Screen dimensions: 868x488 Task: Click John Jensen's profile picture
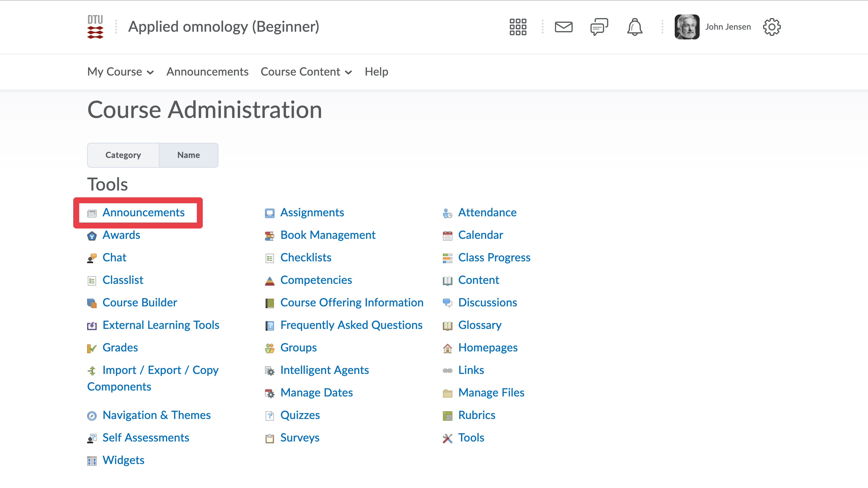(x=687, y=27)
